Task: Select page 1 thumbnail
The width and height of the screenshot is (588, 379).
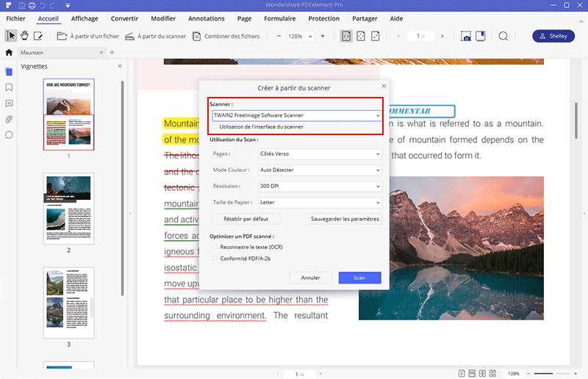Action: tap(68, 115)
